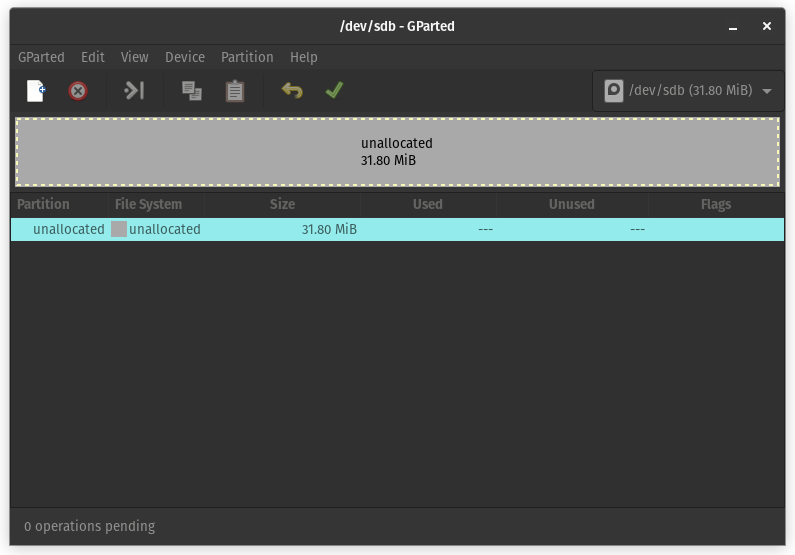Click the red Delete partition icon
The width and height of the screenshot is (795, 555).
pos(78,91)
